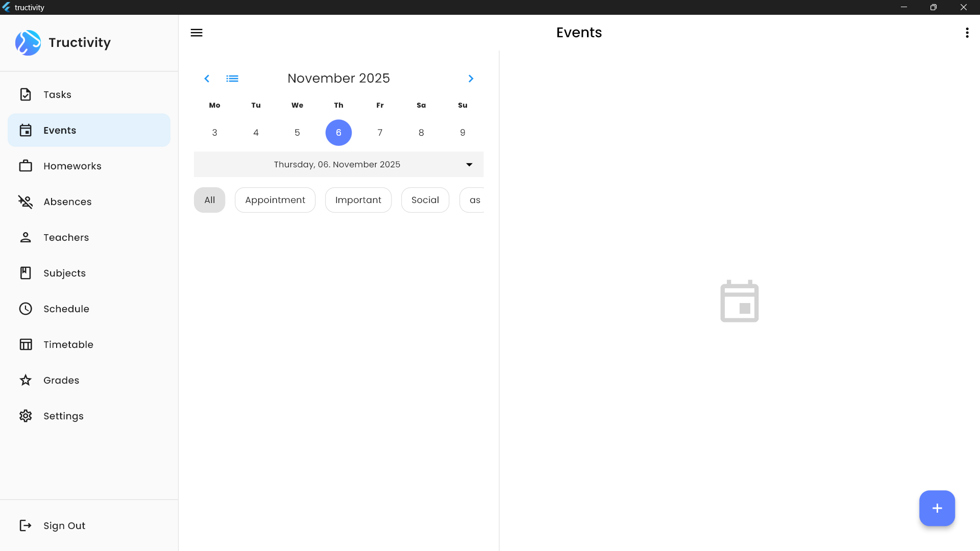Activate the Social filter chip
Screen dimensions: 980x551
click(425, 200)
